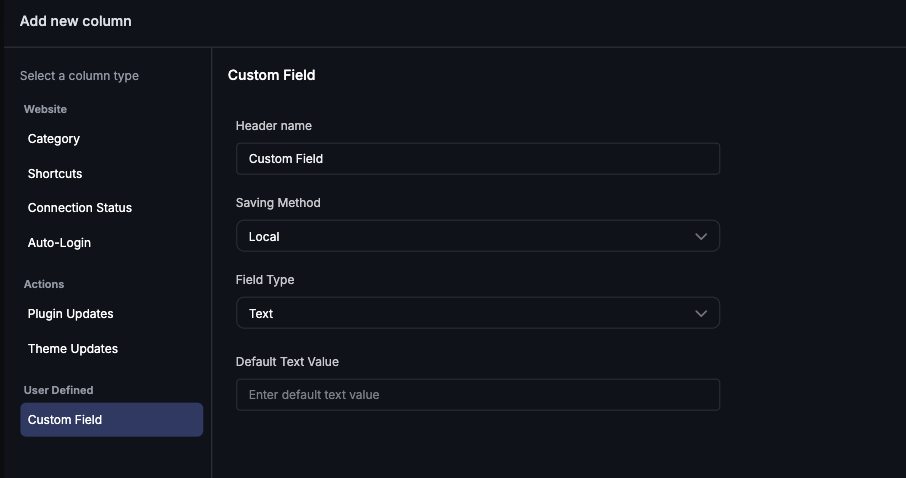Viewport: 906px width, 478px height.
Task: Click the Website section heading
Action: coord(45,109)
